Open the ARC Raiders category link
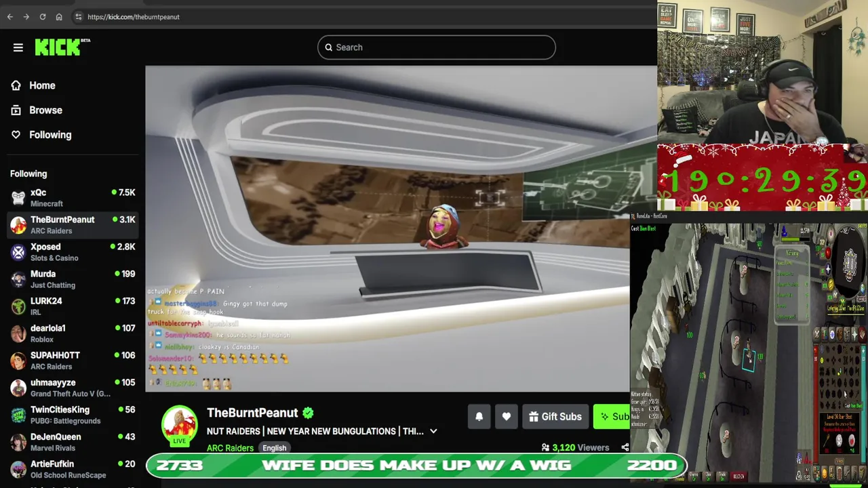 [230, 448]
